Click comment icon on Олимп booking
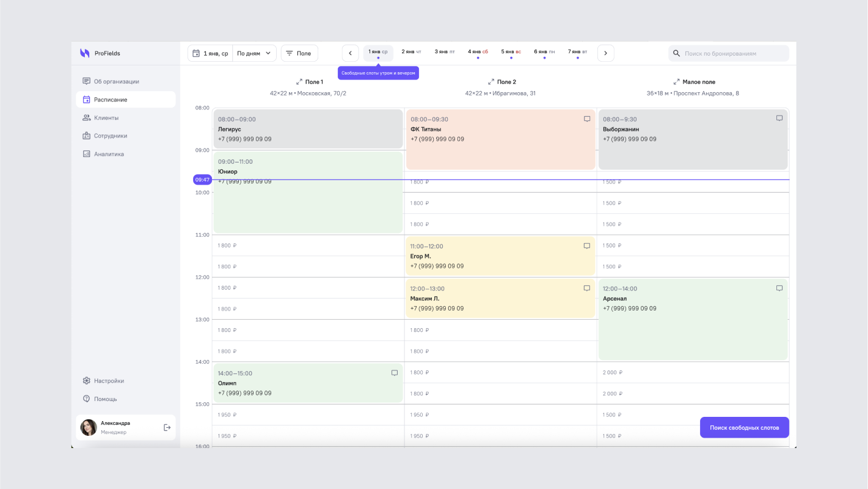Viewport: 868px width, 489px height. (x=394, y=373)
